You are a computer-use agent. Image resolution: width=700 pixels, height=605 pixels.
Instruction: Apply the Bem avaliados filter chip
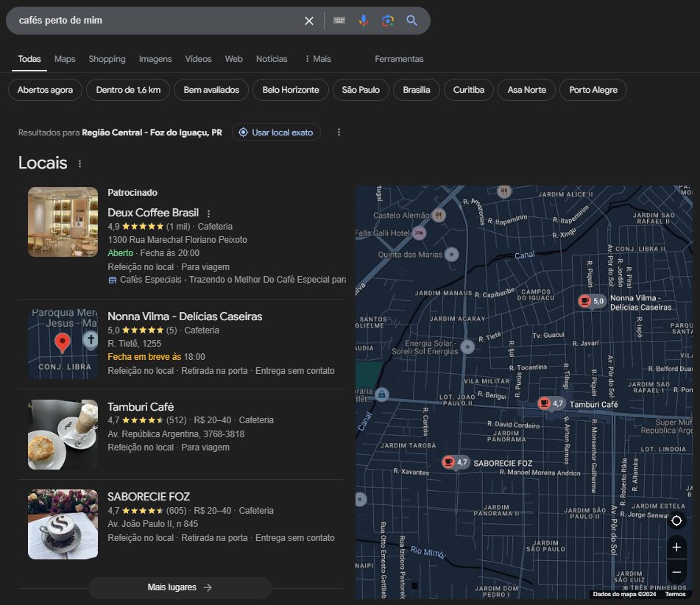[211, 90]
